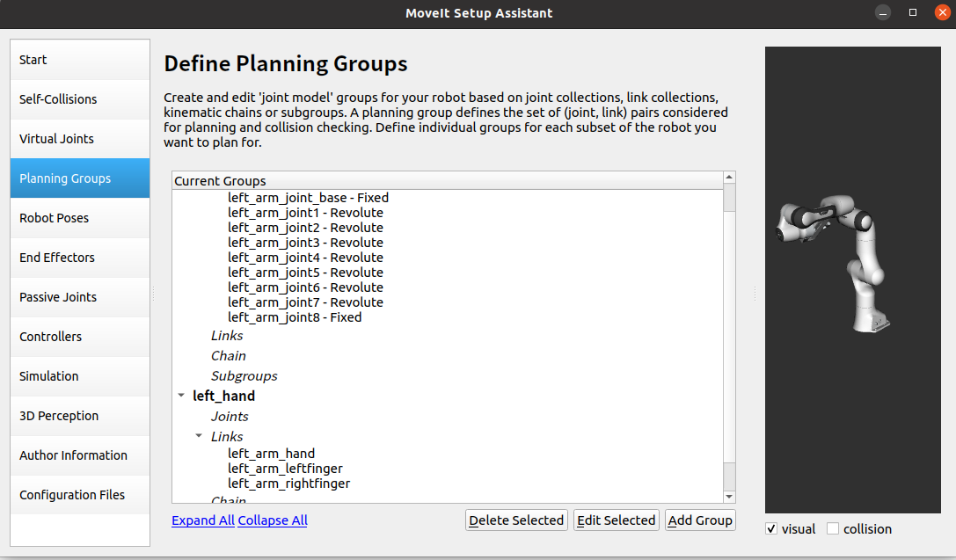Select left_arm_joint4 - Revolute row
This screenshot has height=560, width=956.
pos(305,258)
